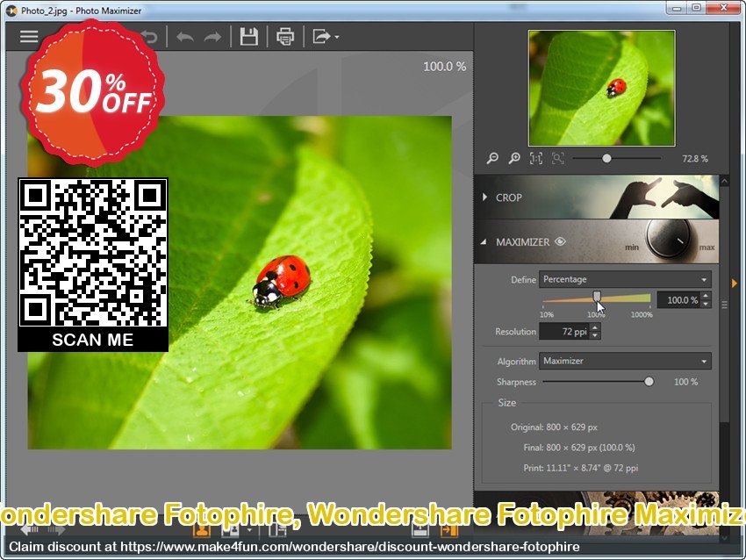This screenshot has width=746, height=560.
Task: Open the Algorithm Maximizer dropdown
Action: pos(625,361)
